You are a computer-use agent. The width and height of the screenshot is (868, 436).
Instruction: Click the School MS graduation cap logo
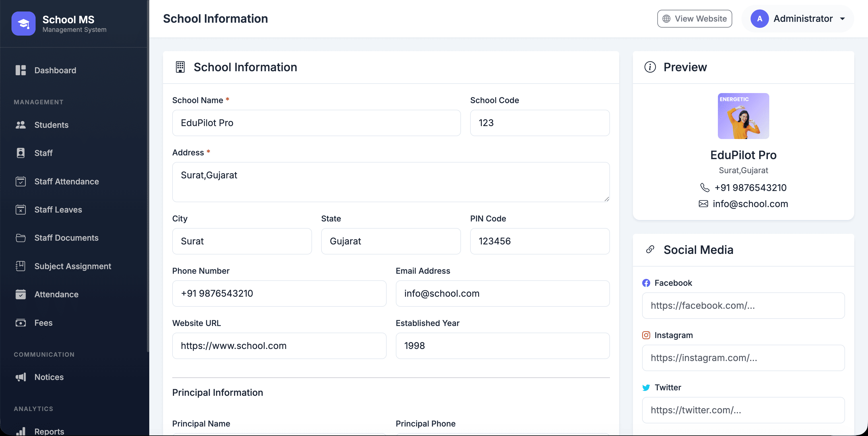click(x=23, y=24)
